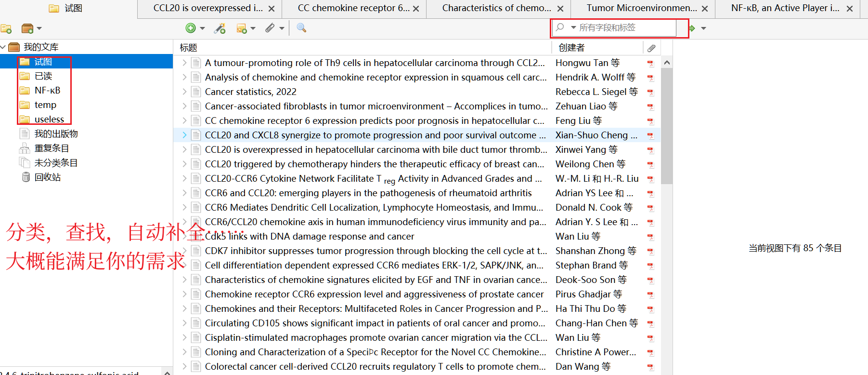Click PDF icon for Cancer statistics, 2022
Image resolution: width=868 pixels, height=375 pixels.
[x=650, y=92]
